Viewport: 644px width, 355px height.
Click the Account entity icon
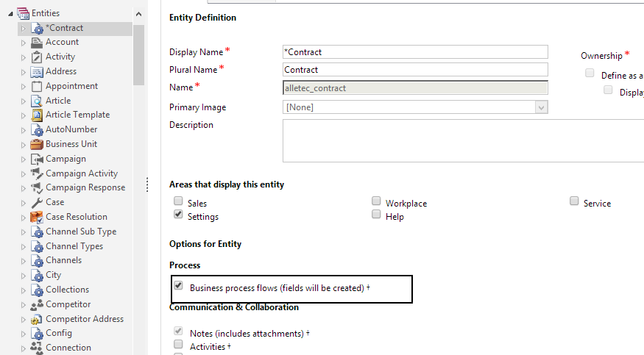click(38, 43)
